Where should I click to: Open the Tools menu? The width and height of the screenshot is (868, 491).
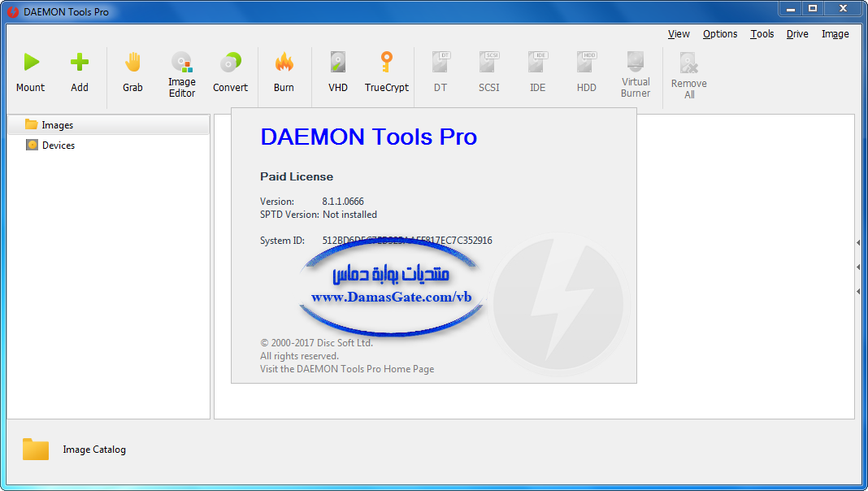click(762, 34)
